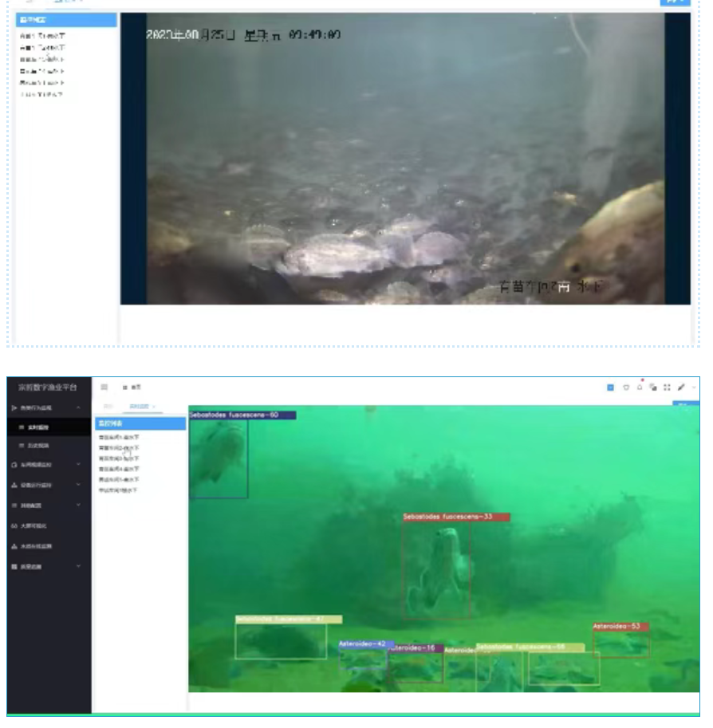
Task: Click the upper underwater camera video feed
Action: [405, 158]
